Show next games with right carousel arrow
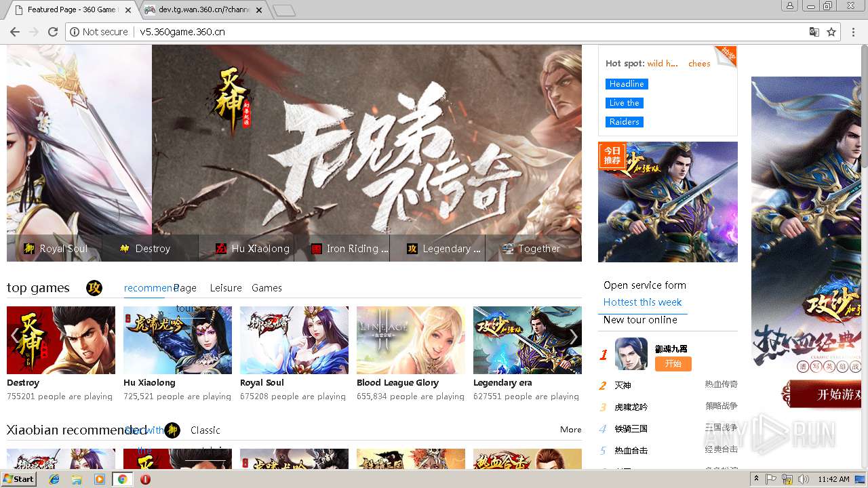 pos(574,337)
